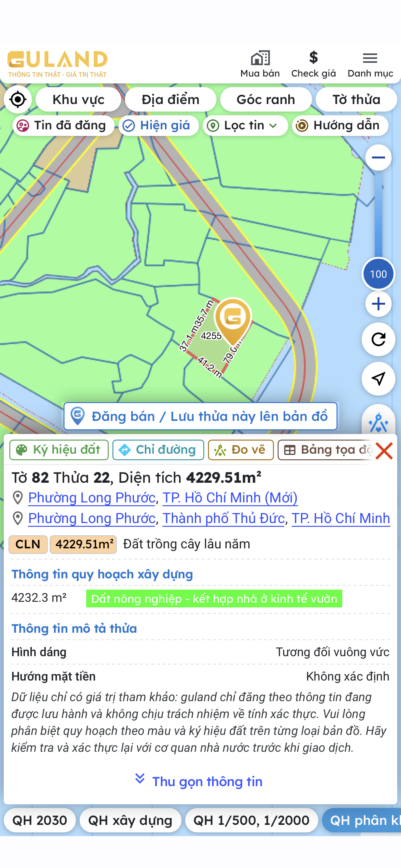Toggle Tin đã đăng listings
Image resolution: width=401 pixels, height=868 pixels.
(64, 126)
